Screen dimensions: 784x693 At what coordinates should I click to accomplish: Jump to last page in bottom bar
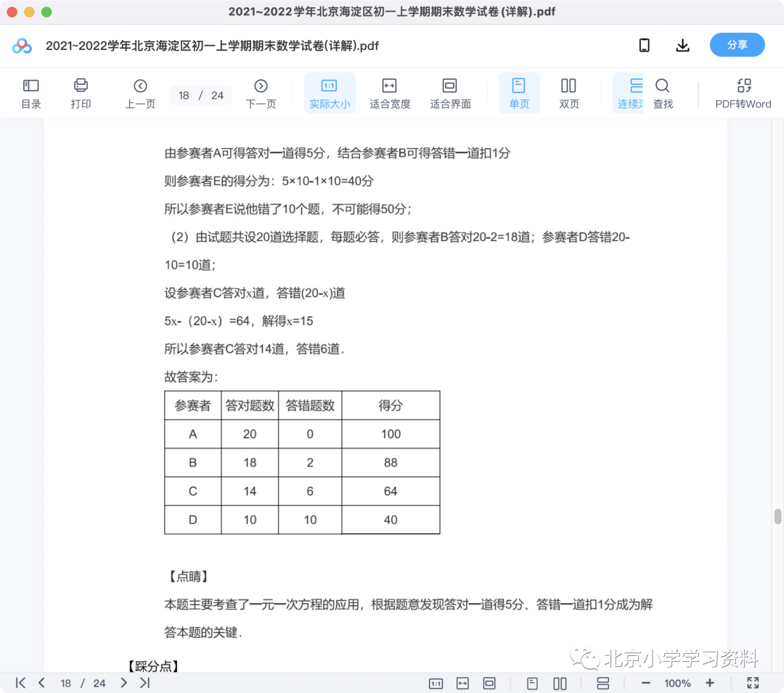pos(145,683)
